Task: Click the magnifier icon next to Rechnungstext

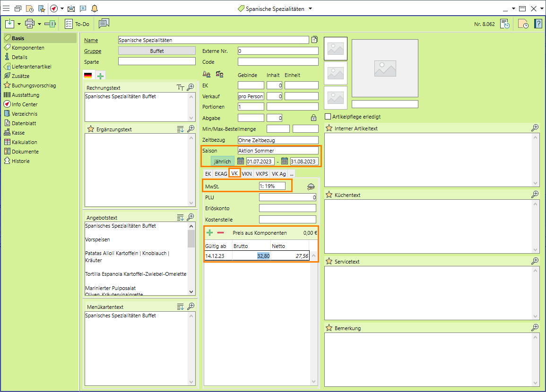Action: [191, 87]
